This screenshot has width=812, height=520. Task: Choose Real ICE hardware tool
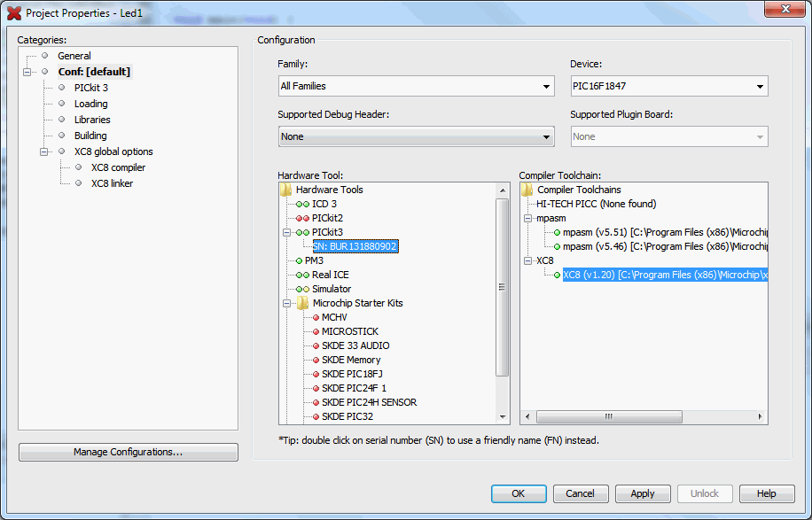(x=331, y=276)
